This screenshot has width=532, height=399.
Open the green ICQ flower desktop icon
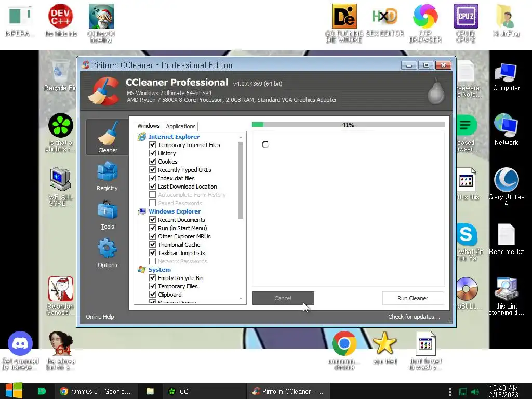click(61, 132)
